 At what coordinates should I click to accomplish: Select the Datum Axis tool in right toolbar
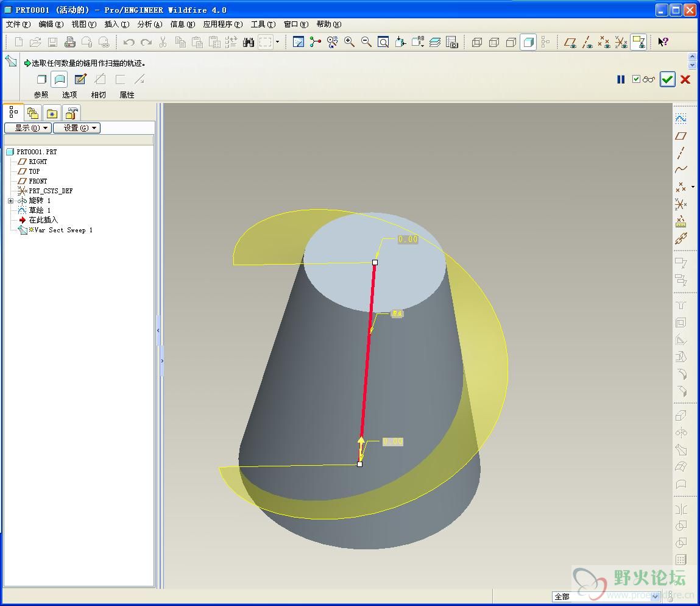681,153
